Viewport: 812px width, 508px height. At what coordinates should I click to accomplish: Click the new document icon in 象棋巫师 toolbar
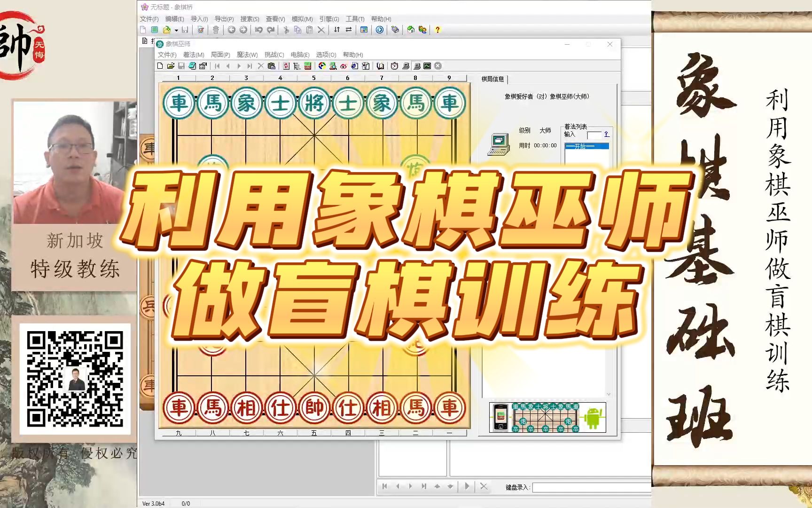(x=160, y=66)
